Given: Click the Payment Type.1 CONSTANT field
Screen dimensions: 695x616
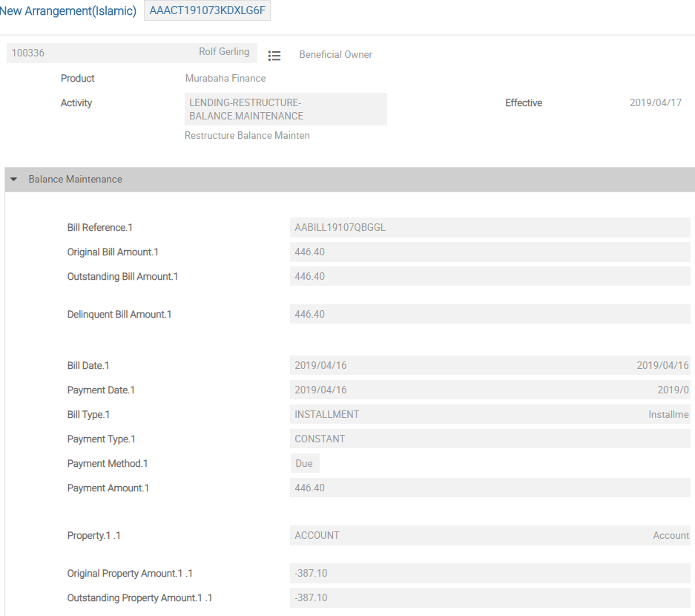Looking at the screenshot, I should click(490, 439).
